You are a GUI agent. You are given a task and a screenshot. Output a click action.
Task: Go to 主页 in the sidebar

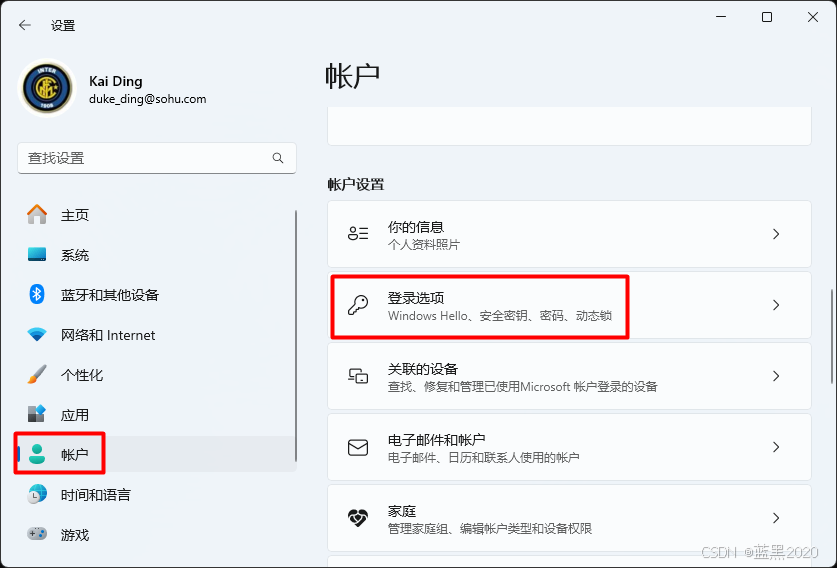[75, 215]
